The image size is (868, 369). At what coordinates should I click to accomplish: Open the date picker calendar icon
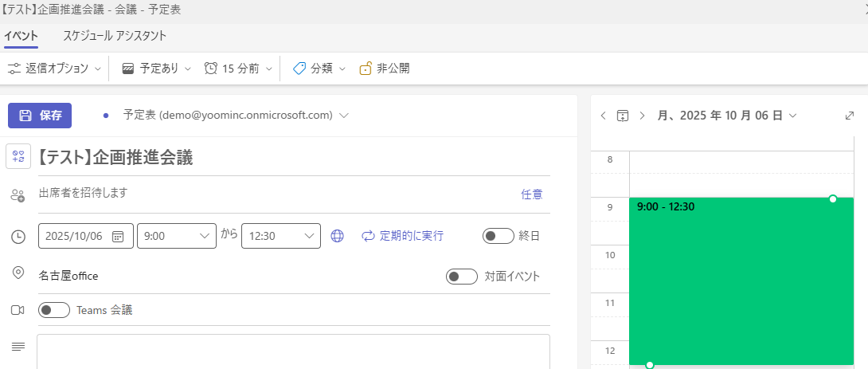point(118,236)
